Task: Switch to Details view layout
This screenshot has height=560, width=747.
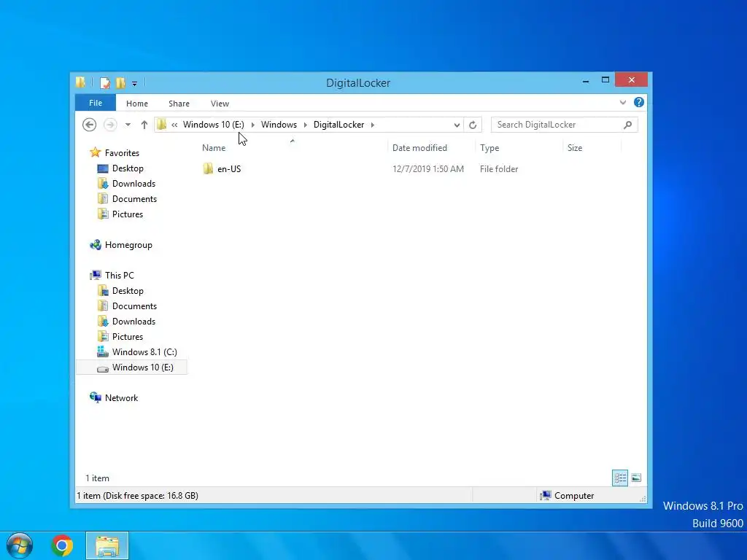Action: 620,478
